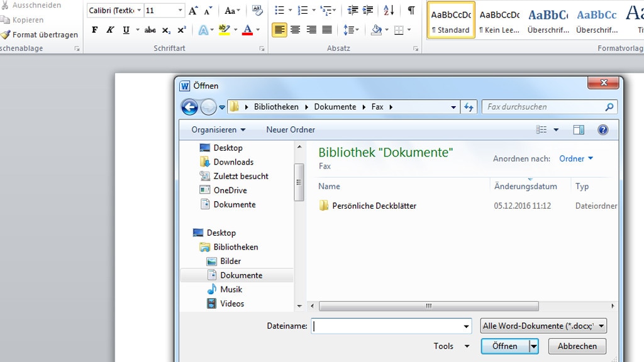Sort by Änderungsdatum column
Viewport: 644px width, 362px height.
coord(525,186)
